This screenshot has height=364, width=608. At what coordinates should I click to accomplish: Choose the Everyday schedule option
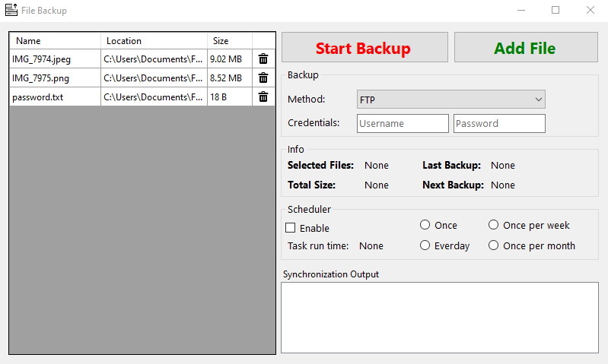tap(425, 245)
